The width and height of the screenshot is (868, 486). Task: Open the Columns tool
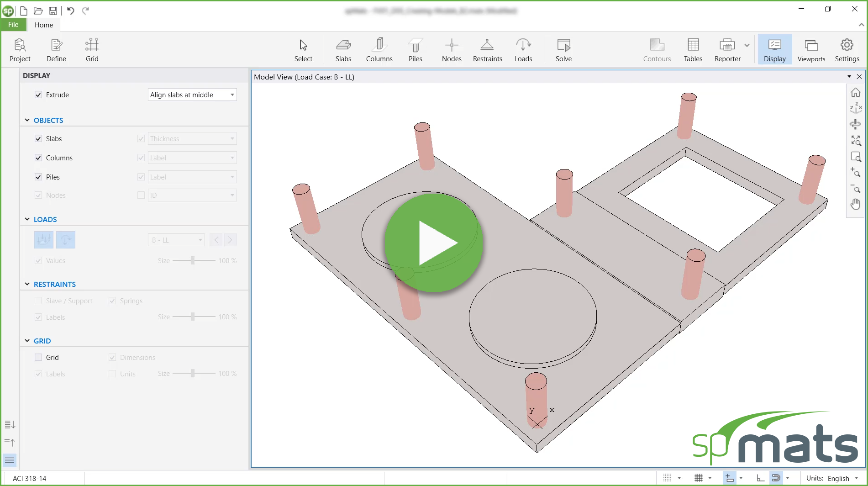[x=379, y=50]
